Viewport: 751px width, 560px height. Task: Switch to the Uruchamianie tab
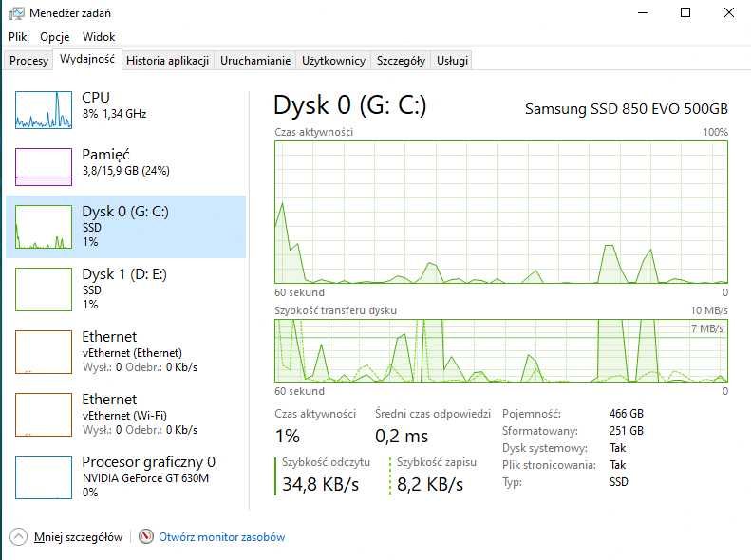pyautogui.click(x=255, y=61)
